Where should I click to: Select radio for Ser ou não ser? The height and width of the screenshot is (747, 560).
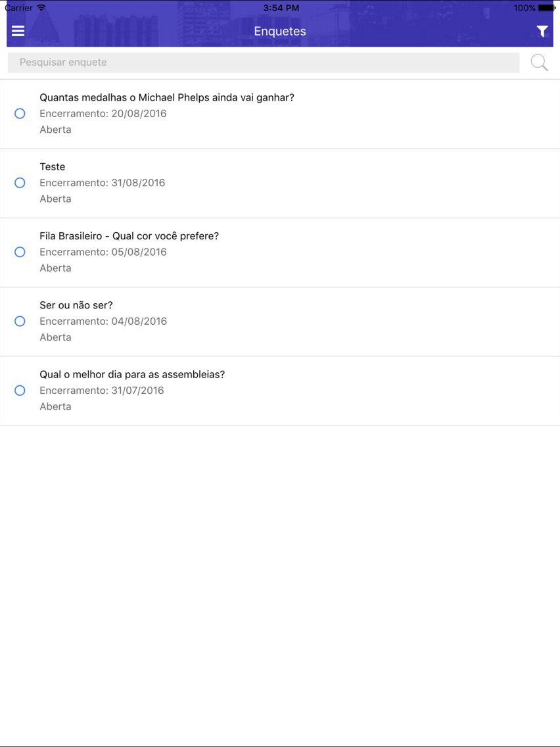click(20, 321)
